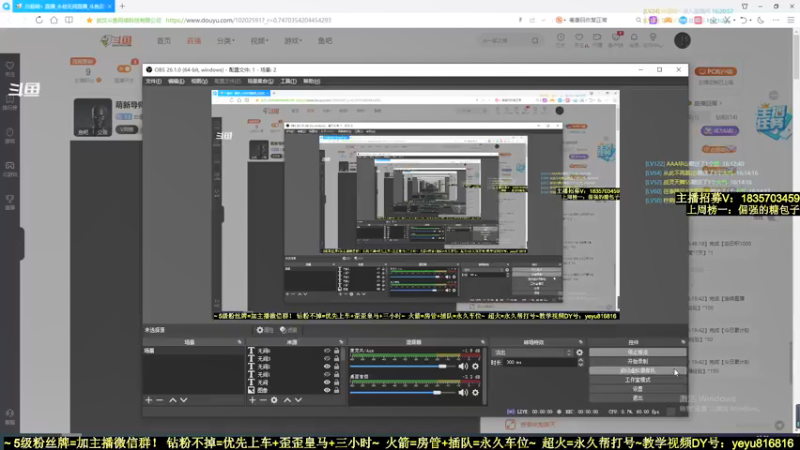Pop out the Sources dock using its header icon

(341, 342)
